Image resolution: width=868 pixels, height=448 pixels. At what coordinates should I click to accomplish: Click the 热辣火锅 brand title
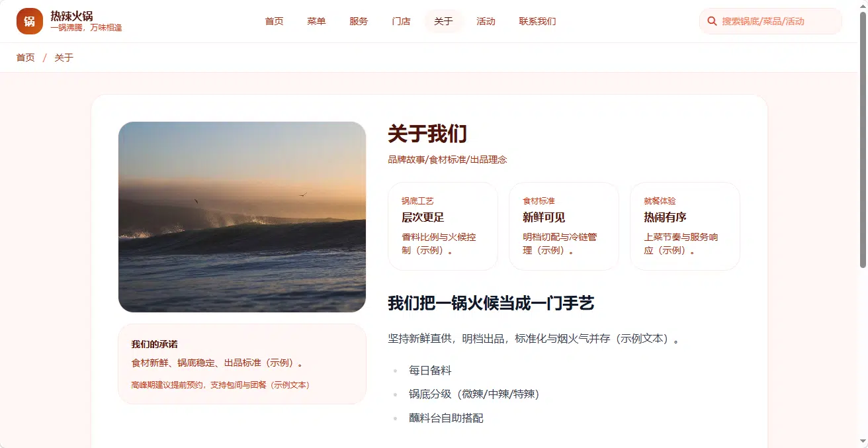(x=71, y=16)
